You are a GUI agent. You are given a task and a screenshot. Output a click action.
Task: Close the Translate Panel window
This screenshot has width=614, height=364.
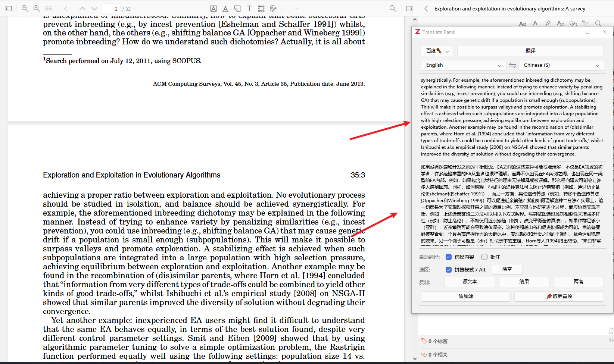tap(605, 32)
